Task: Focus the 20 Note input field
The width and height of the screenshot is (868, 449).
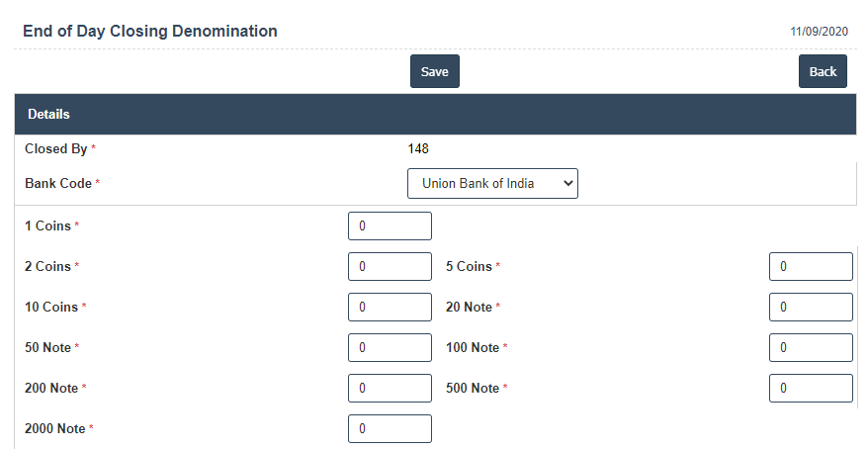Action: [811, 307]
